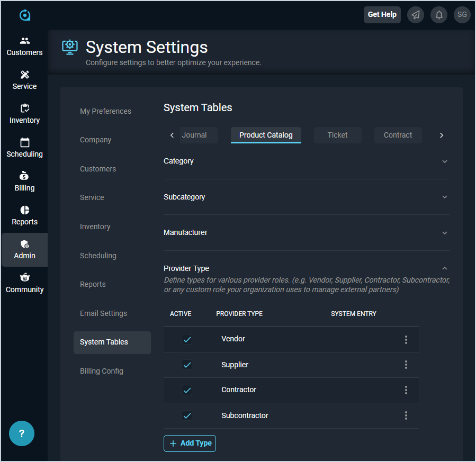This screenshot has width=476, height=462.
Task: Open Billing money bag icon
Action: [x=24, y=176]
